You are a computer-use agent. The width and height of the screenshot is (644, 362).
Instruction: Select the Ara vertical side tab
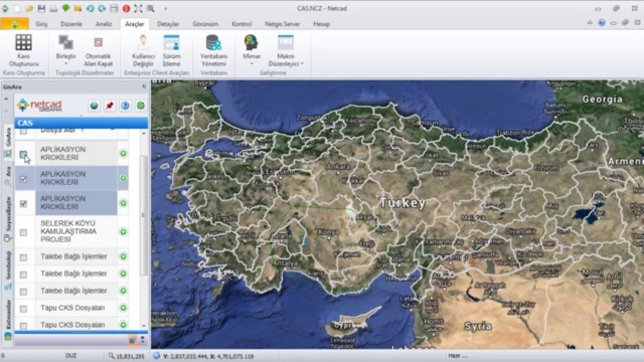[8, 176]
